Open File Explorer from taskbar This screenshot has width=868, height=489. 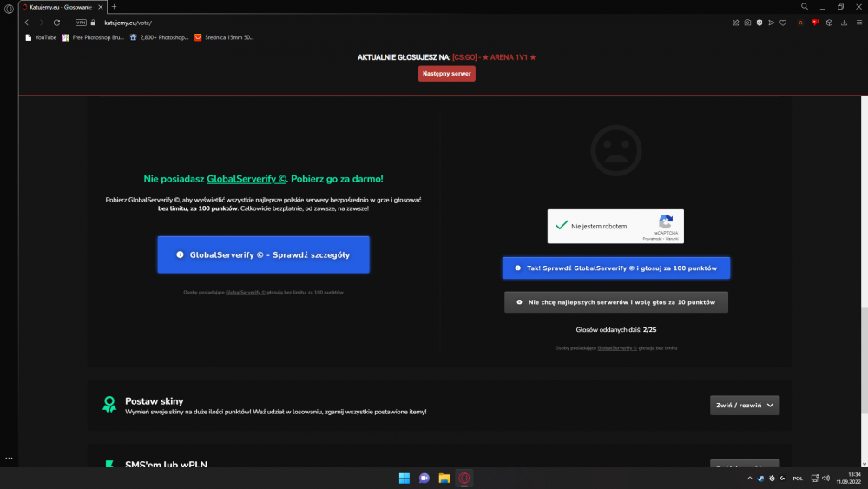tap(444, 478)
